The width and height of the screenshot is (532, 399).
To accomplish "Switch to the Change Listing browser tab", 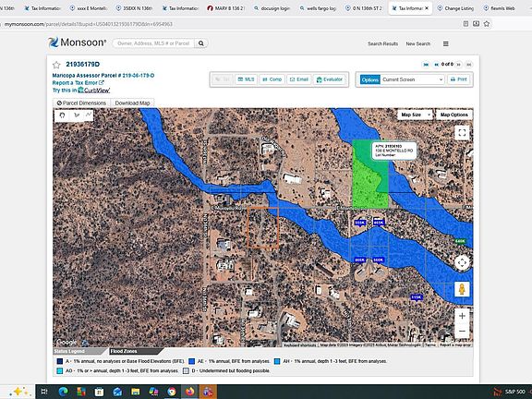I will (455, 8).
